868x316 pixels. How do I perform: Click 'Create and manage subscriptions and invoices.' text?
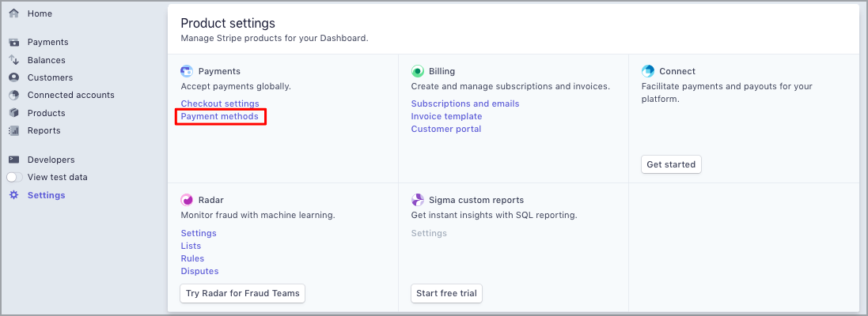(x=510, y=86)
